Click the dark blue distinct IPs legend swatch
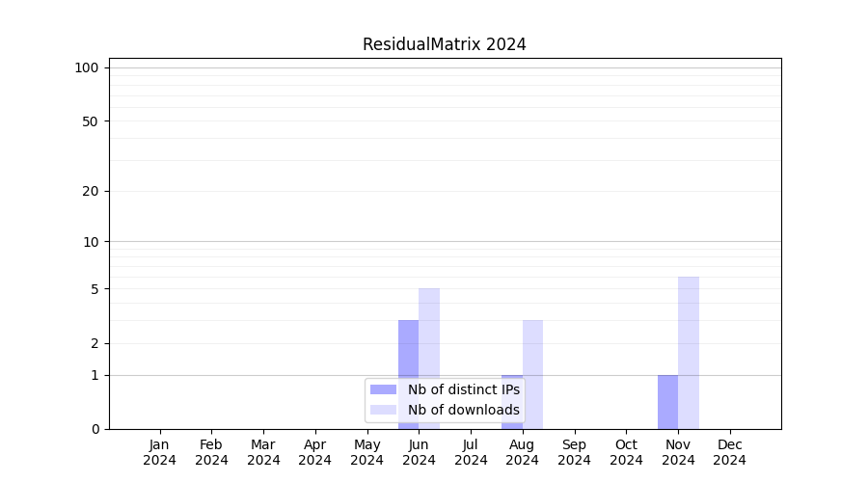 pyautogui.click(x=383, y=389)
